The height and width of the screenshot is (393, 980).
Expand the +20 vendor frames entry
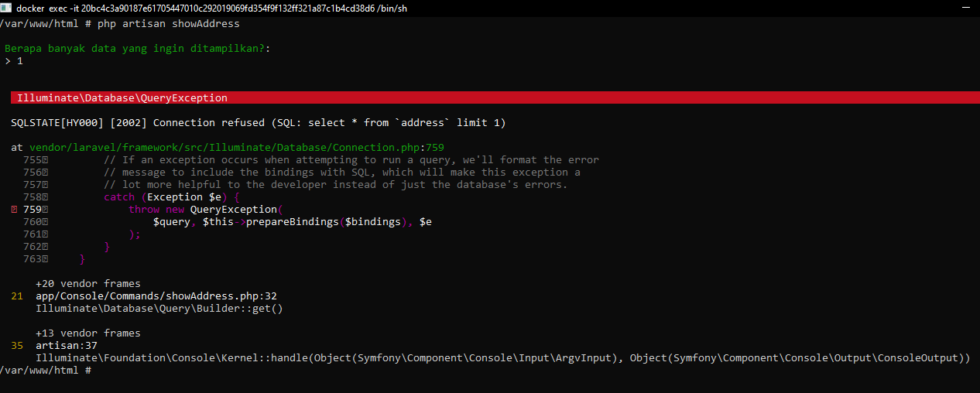pyautogui.click(x=88, y=284)
